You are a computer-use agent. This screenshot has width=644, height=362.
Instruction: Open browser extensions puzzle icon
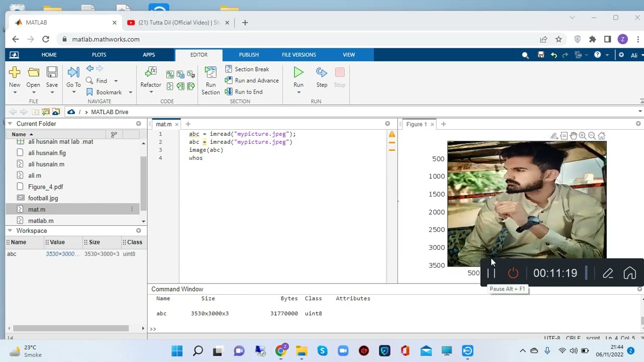pos(593,39)
